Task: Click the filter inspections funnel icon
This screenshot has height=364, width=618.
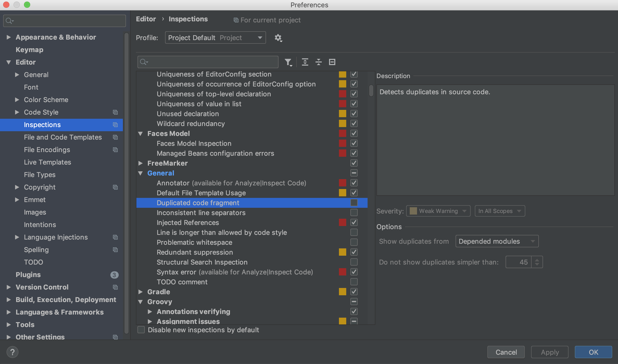Action: point(288,62)
